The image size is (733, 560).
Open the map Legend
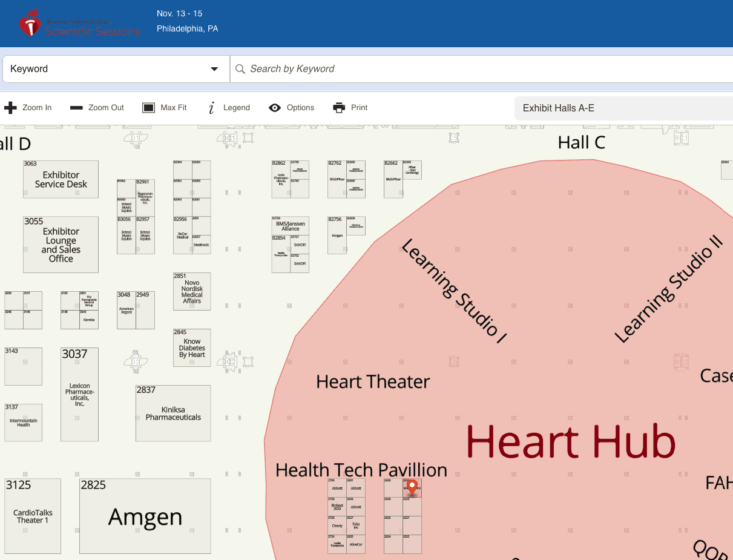(212, 108)
